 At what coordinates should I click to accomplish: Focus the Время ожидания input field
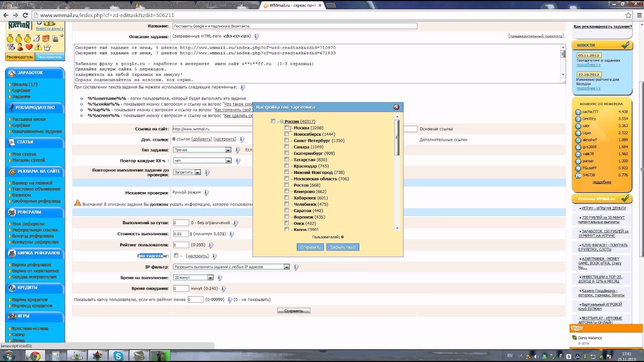point(181,289)
